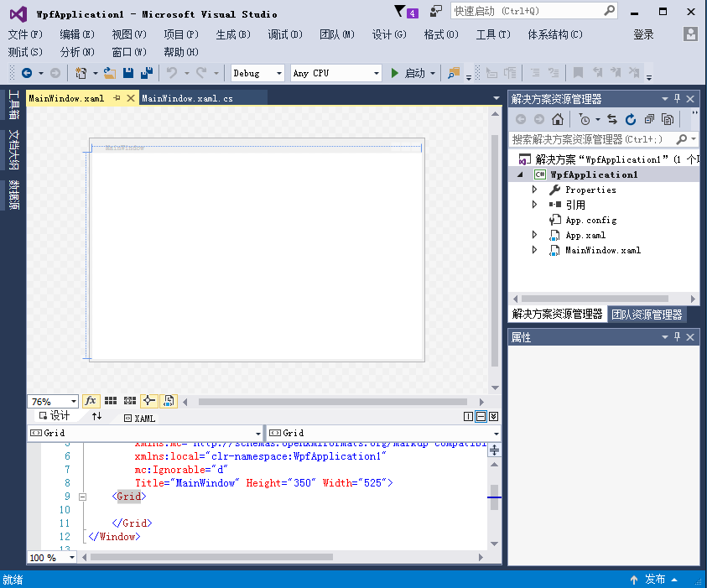Collapse the WpfApplication1 project node

[x=520, y=174]
